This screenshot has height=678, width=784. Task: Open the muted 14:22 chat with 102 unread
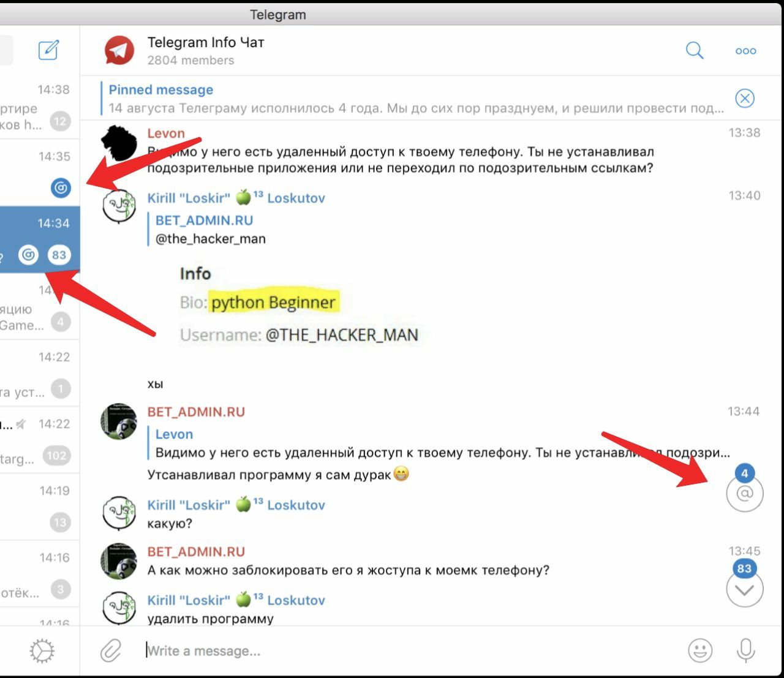click(x=40, y=440)
